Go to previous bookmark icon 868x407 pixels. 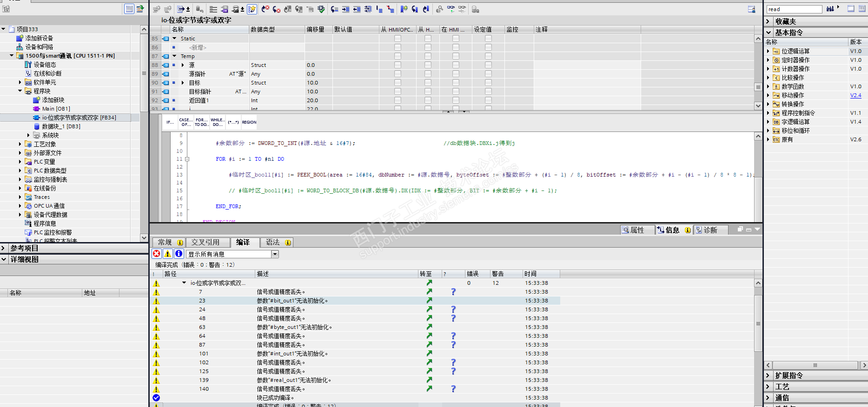426,9
